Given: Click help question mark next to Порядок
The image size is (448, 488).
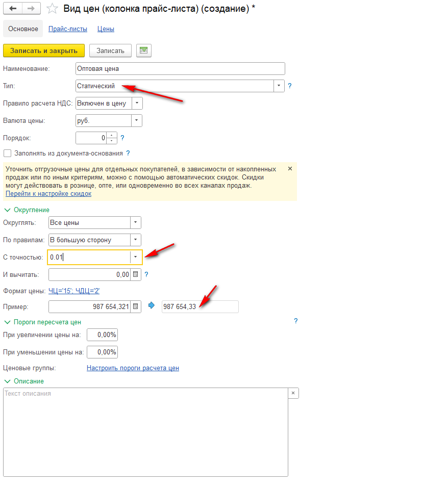Looking at the screenshot, I should pos(122,138).
